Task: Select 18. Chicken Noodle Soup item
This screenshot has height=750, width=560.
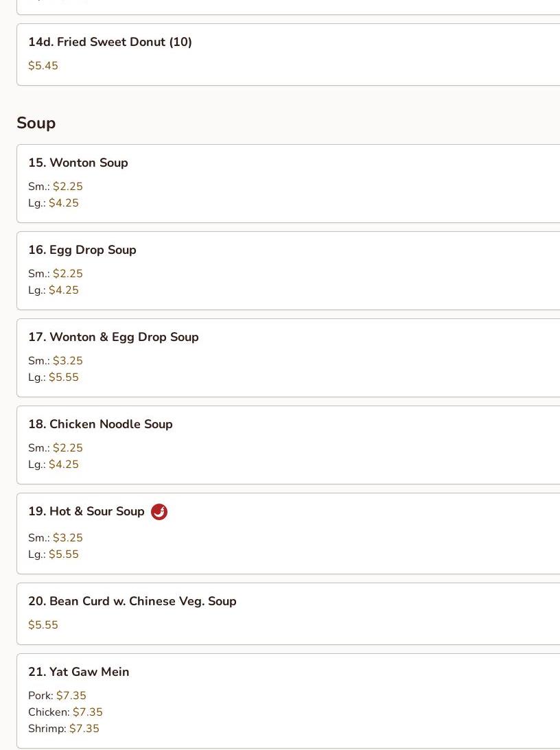Action: [100, 425]
